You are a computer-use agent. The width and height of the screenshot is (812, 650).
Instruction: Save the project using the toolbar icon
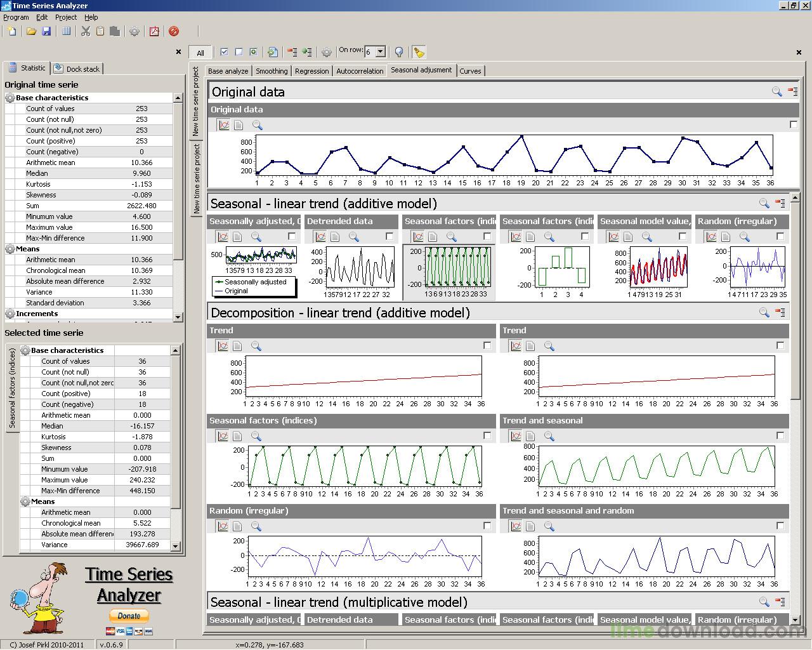[x=46, y=31]
